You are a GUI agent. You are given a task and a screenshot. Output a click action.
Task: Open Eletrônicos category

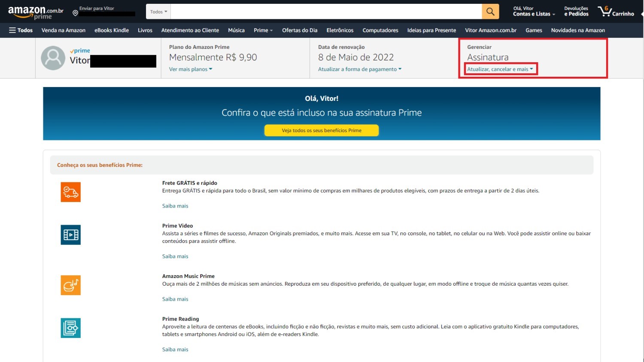point(340,30)
